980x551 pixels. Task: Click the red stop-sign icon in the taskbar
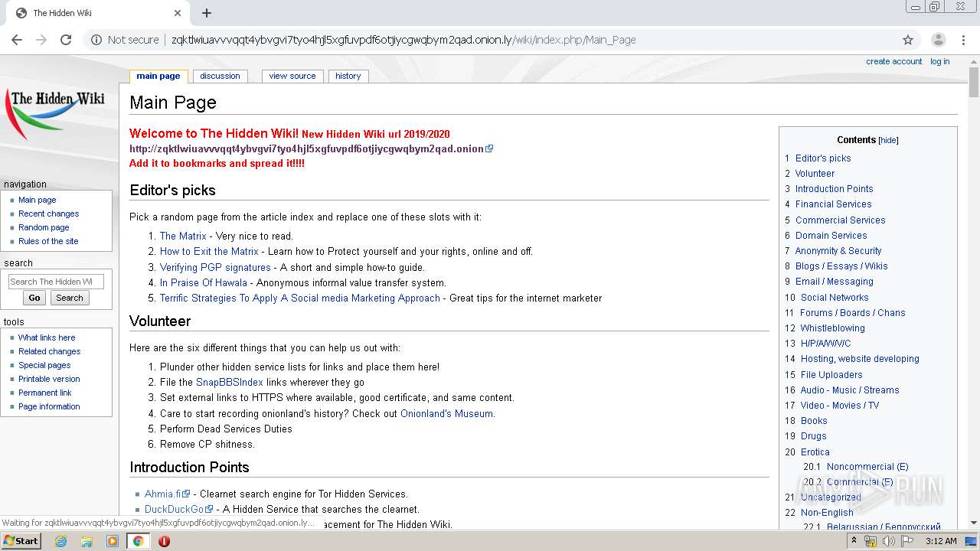tap(164, 541)
